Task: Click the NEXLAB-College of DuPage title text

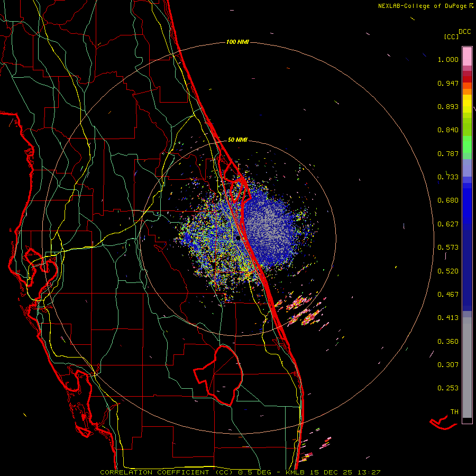Action: [x=422, y=6]
